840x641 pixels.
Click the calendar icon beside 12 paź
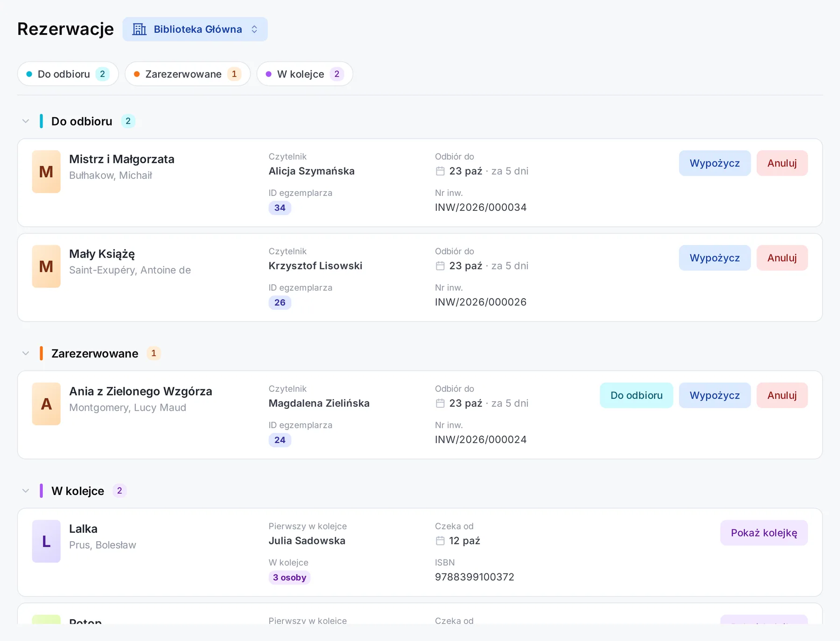click(x=440, y=541)
